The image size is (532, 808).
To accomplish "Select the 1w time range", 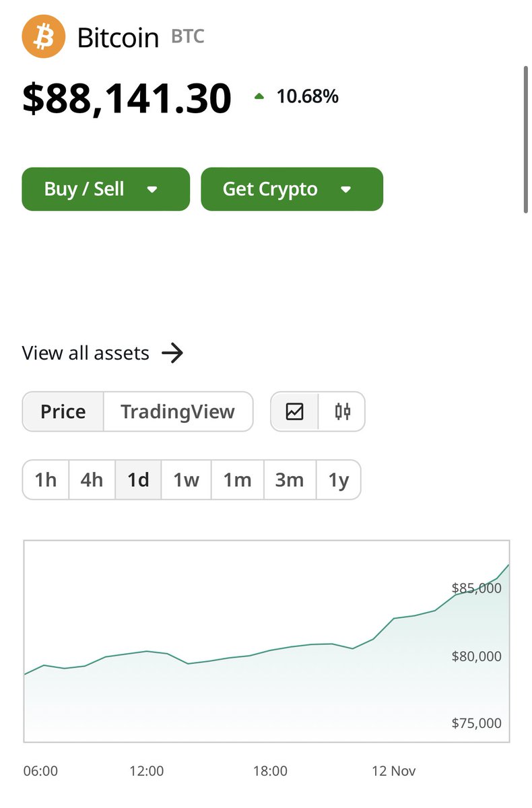I will 186,480.
